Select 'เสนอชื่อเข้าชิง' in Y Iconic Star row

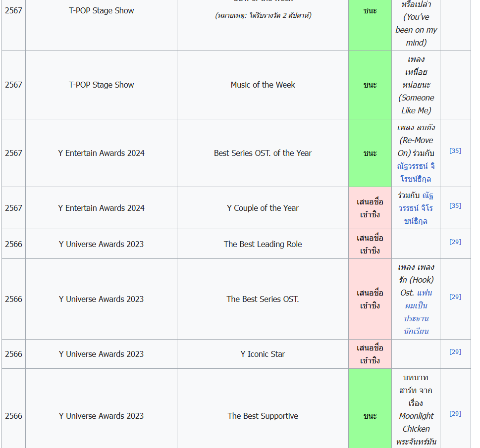(370, 354)
